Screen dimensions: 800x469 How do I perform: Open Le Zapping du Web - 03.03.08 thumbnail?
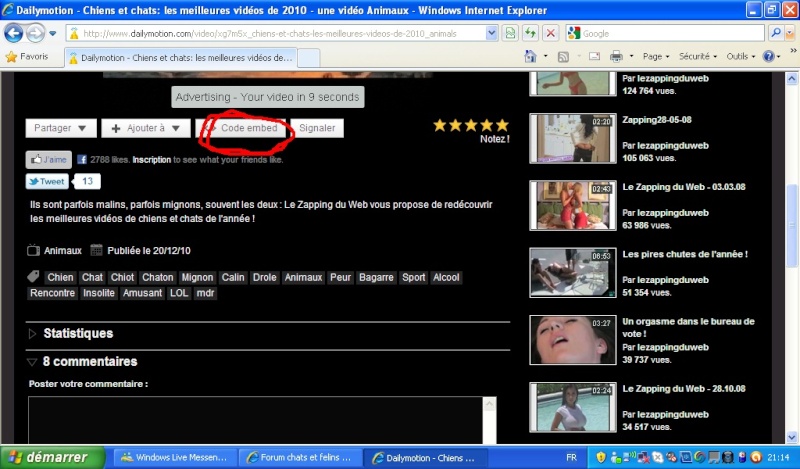tap(573, 206)
